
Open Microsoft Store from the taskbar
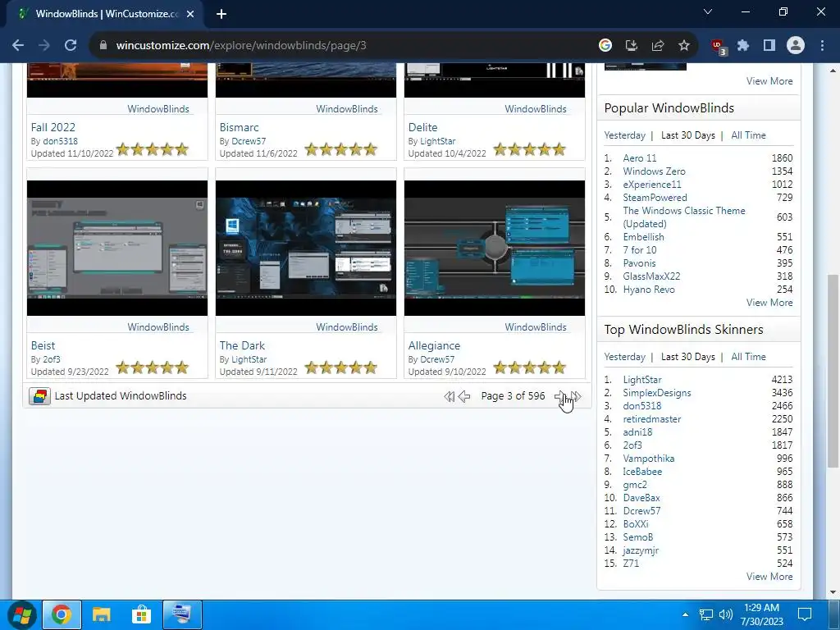141,615
